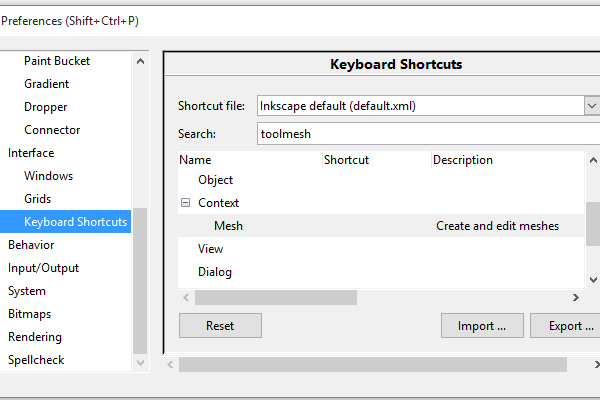Open Dropper preferences page

coord(46,107)
